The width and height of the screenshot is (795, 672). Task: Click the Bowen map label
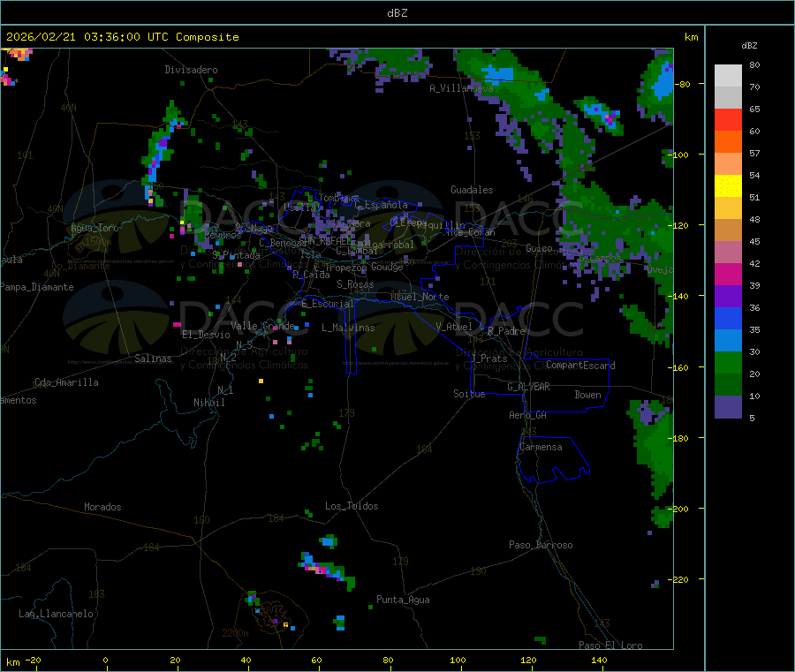[x=587, y=395]
